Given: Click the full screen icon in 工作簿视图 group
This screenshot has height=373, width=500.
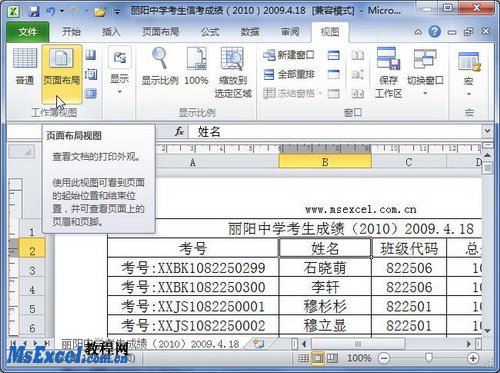Looking at the screenshot, I should coord(91,94).
